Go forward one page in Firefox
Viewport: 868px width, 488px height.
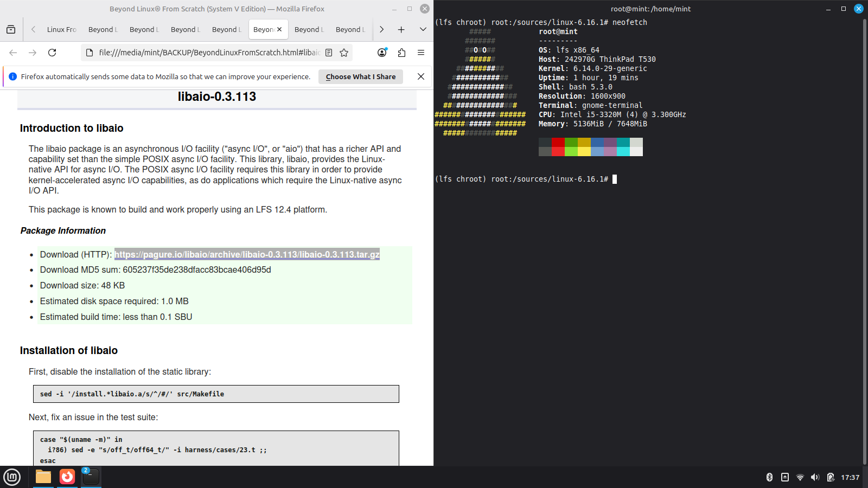click(33, 53)
